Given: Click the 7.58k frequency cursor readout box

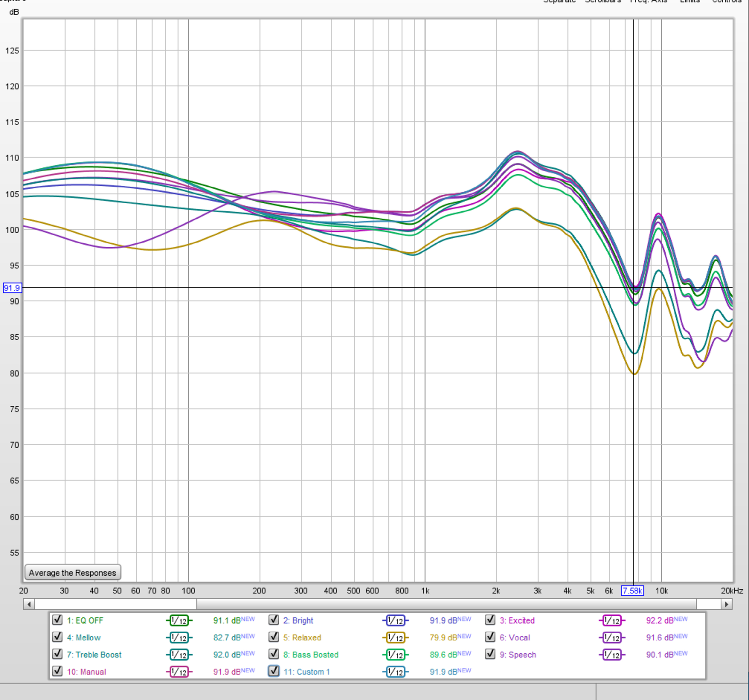Looking at the screenshot, I should [632, 591].
